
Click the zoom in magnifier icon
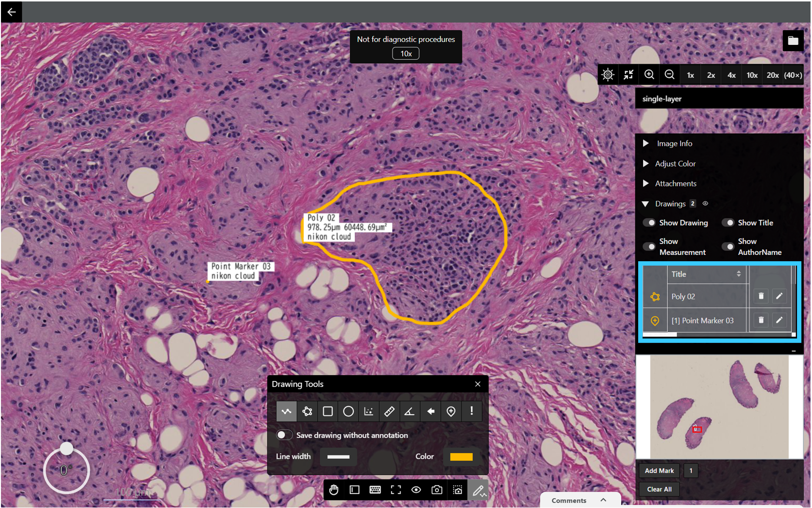[649, 75]
